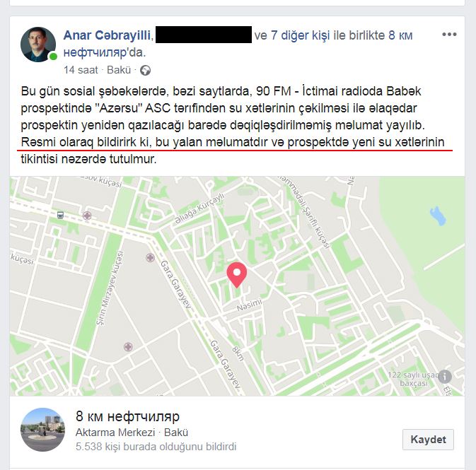Open Anar Cəbrayilli's profile picture

pos(38,45)
